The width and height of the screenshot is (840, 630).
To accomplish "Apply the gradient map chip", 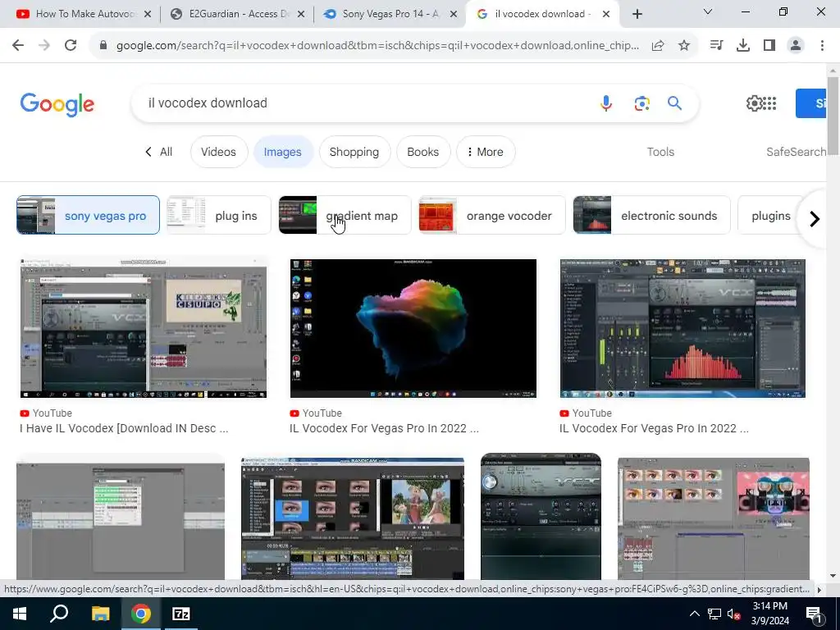I will click(345, 216).
